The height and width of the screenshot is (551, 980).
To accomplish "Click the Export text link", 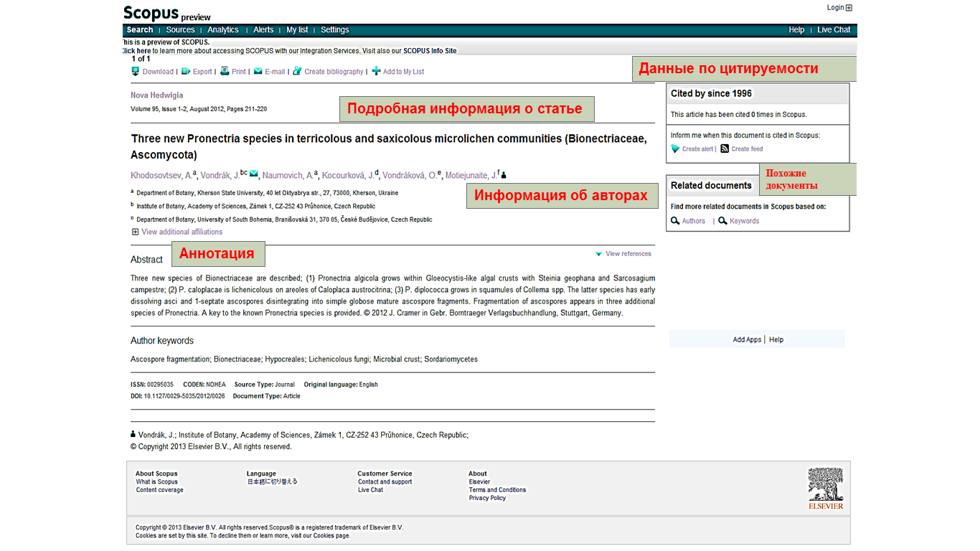I will point(202,72).
